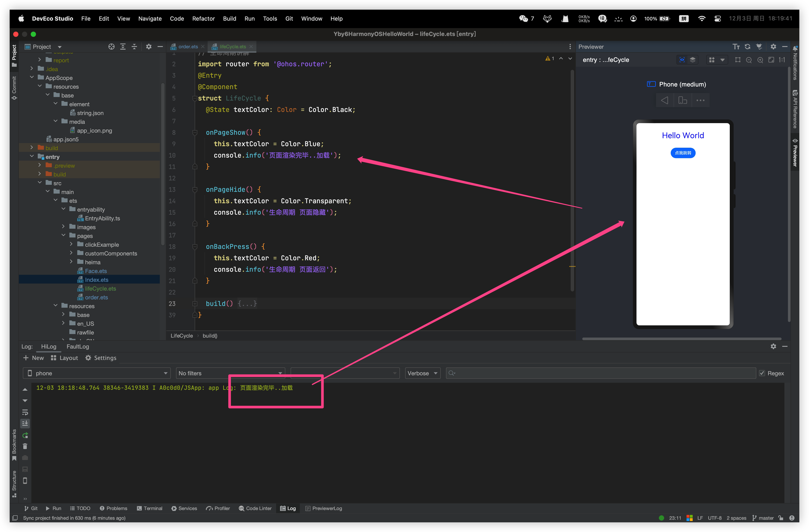Click Previewer fit-to-screen icon

click(772, 60)
